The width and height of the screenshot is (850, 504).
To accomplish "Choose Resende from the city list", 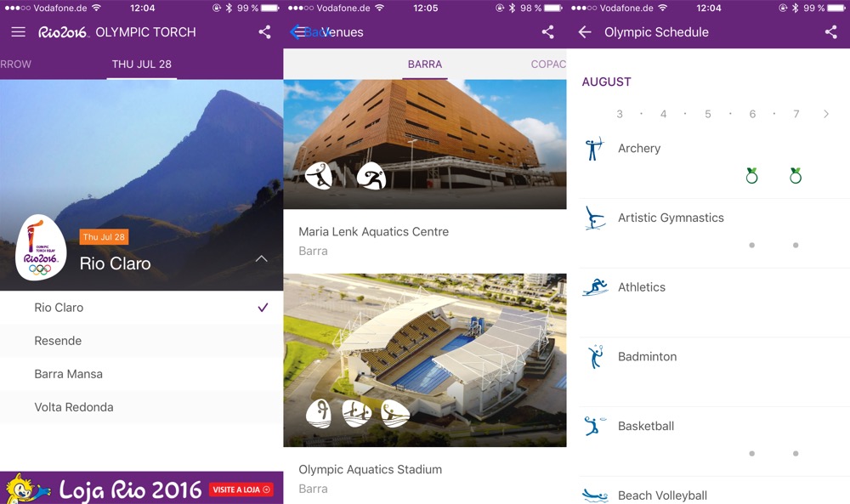I will click(141, 341).
